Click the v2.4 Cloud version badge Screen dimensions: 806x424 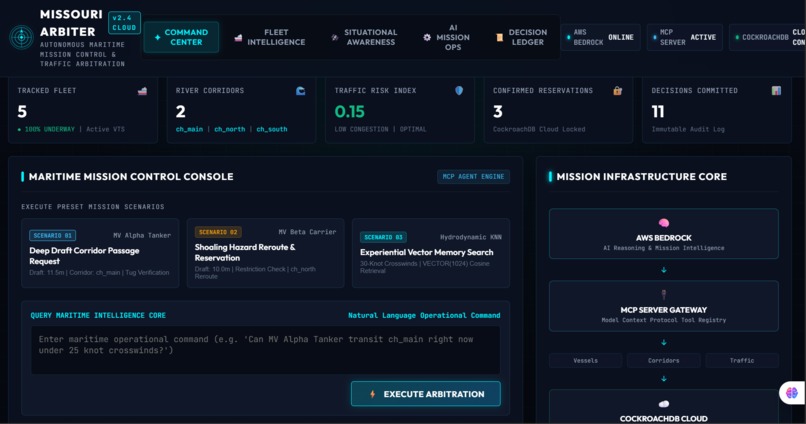124,23
